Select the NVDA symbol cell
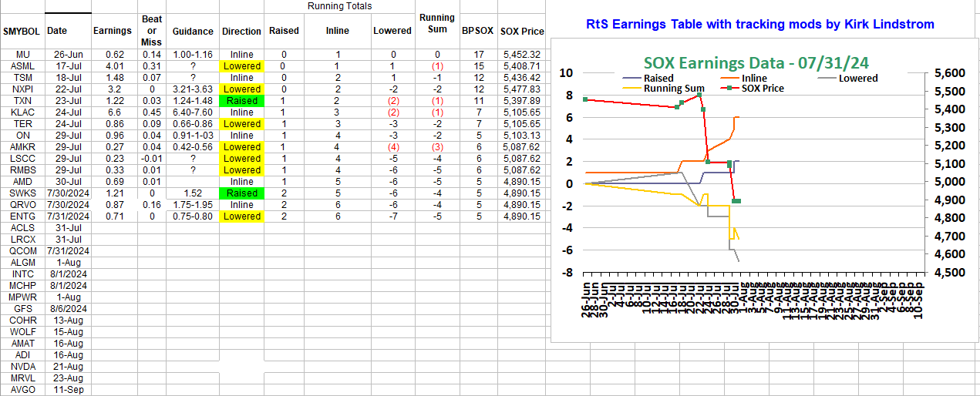The height and width of the screenshot is (396, 980). click(x=22, y=367)
